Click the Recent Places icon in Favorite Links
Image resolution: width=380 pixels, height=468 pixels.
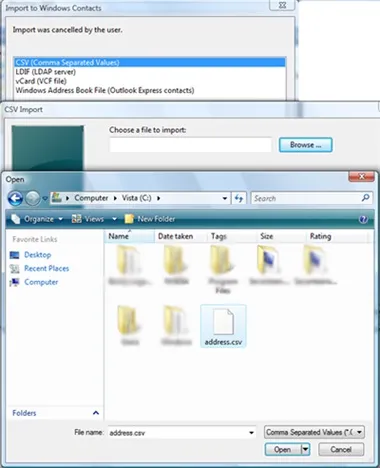point(14,269)
